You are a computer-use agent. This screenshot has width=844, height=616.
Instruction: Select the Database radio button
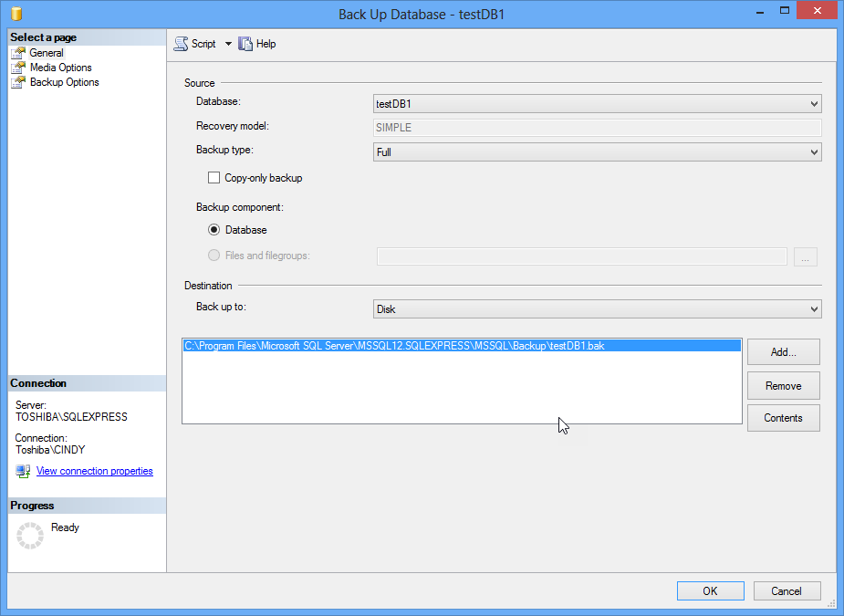[x=214, y=230]
